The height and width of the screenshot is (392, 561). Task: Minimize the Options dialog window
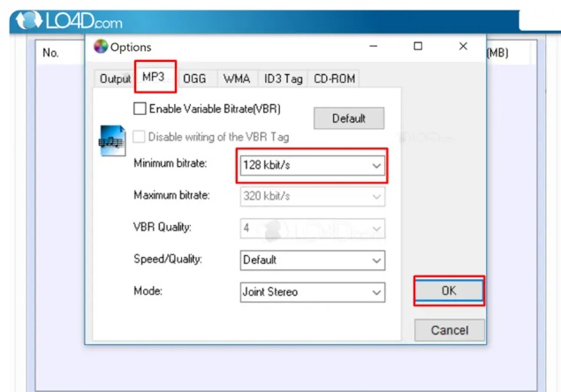373,47
